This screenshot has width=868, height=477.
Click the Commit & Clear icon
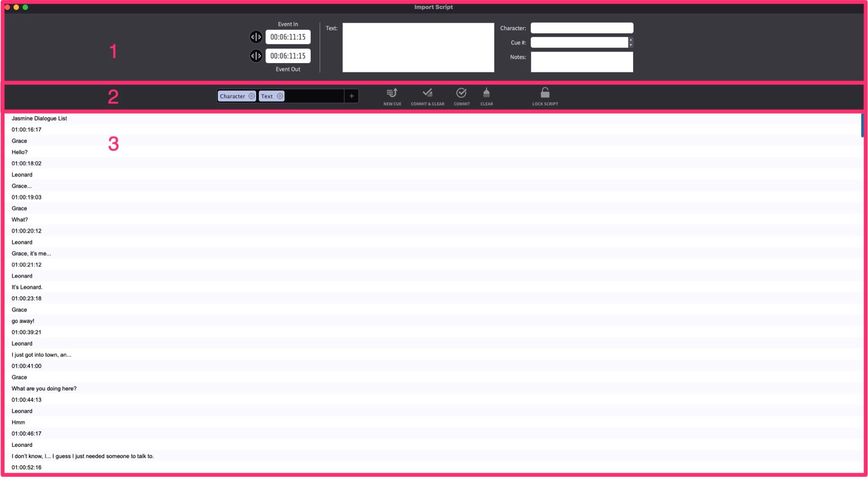(x=427, y=93)
